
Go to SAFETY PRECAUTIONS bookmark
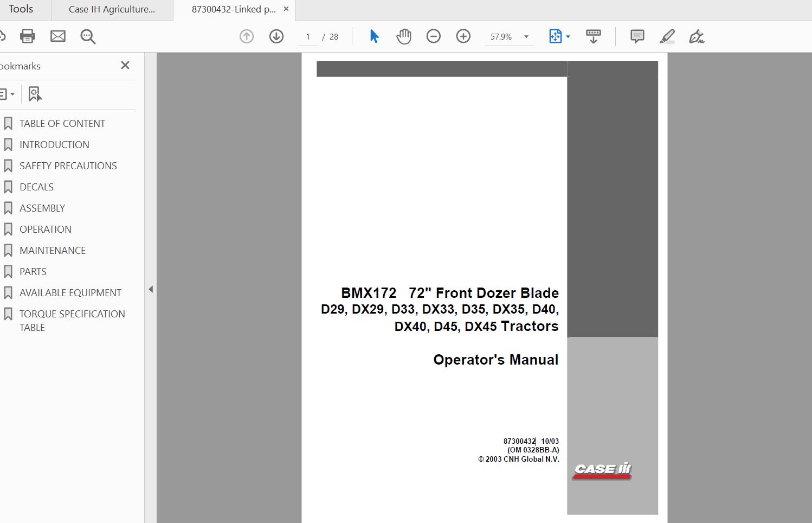(68, 166)
